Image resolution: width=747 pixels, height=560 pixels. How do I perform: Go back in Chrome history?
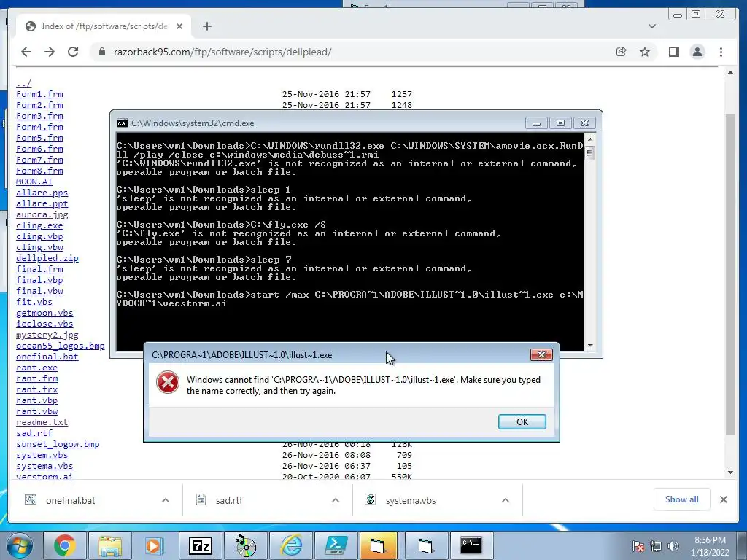[26, 52]
